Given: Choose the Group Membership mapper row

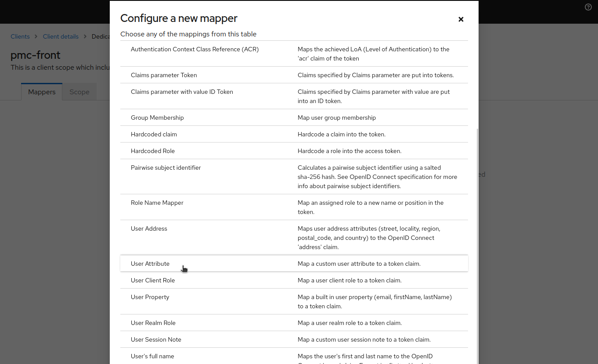Looking at the screenshot, I should [157, 118].
